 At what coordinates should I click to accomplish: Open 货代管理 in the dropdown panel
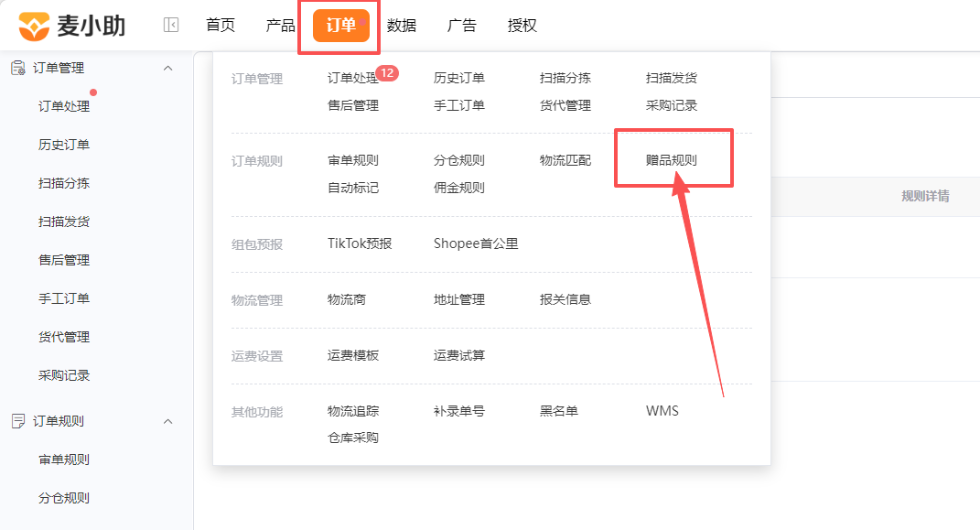click(x=565, y=105)
